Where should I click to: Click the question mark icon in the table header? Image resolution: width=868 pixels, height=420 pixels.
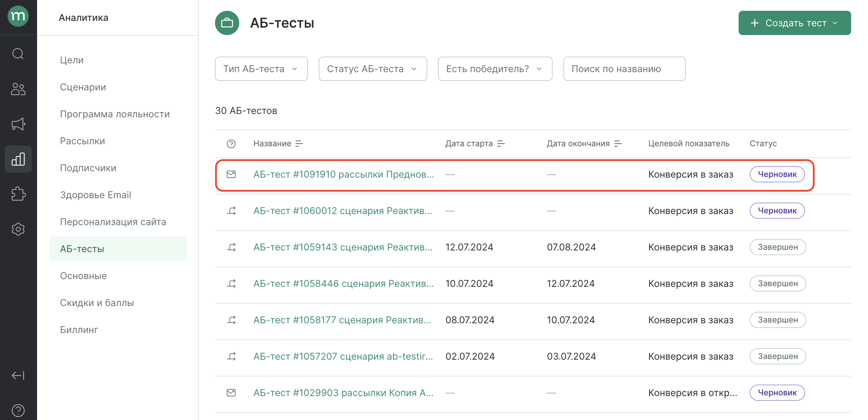coord(231,144)
